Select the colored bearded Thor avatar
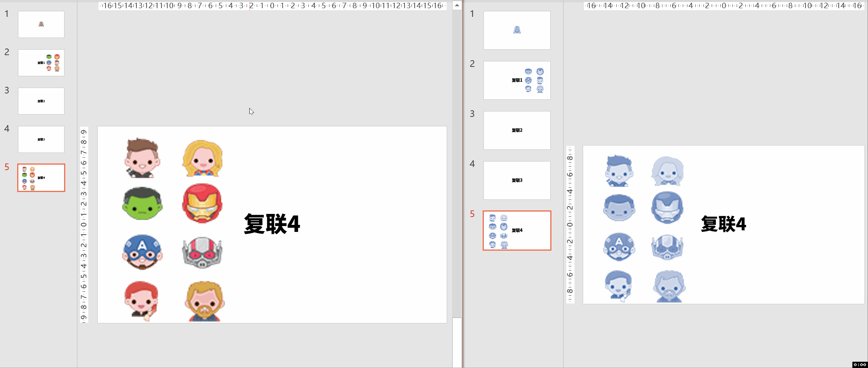Viewport: 868px width, 368px height. (204, 301)
